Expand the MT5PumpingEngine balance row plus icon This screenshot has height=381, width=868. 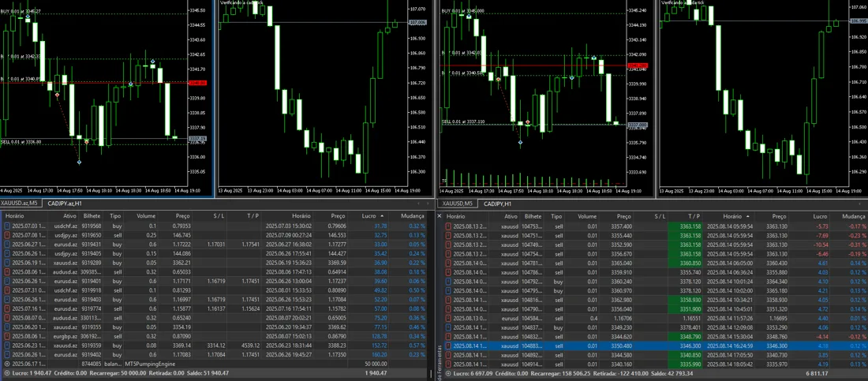coord(6,364)
